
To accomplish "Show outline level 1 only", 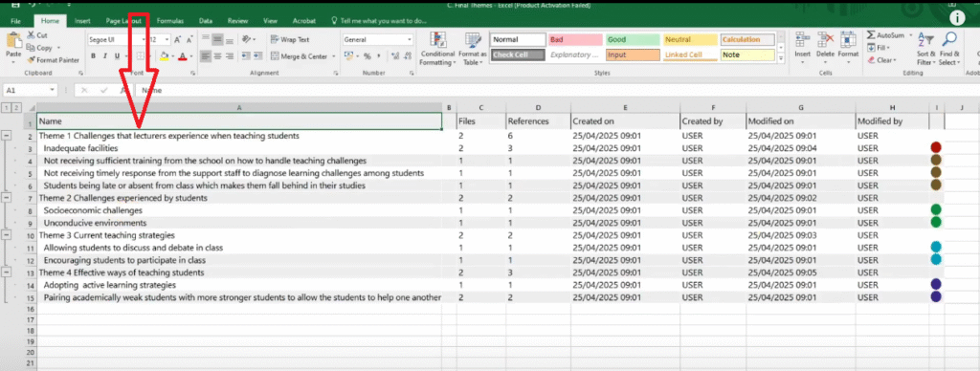I will [x=7, y=107].
